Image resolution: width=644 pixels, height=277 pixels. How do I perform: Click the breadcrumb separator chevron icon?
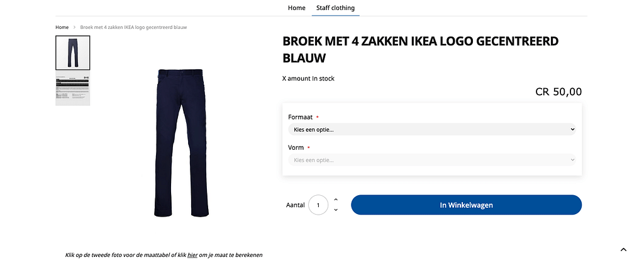click(x=74, y=28)
